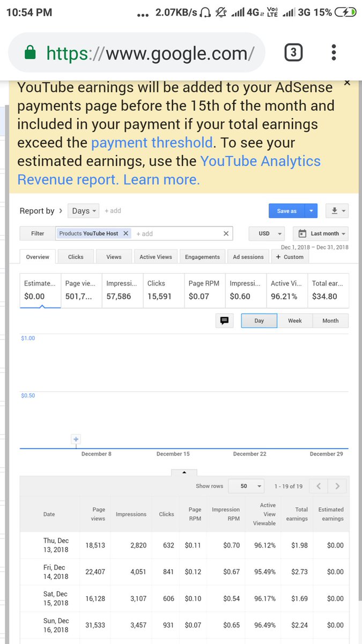
Task: Remove the Products YouTube Host filter chip
Action: [125, 233]
